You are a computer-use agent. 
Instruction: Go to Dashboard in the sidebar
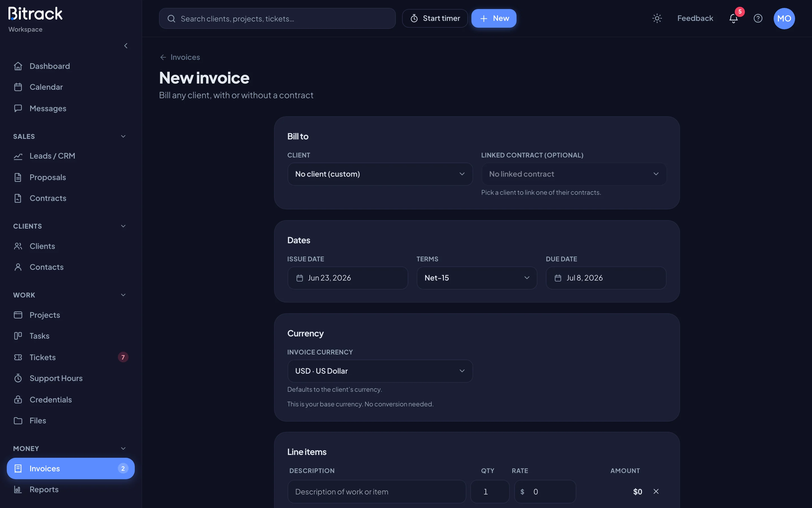coord(71,66)
